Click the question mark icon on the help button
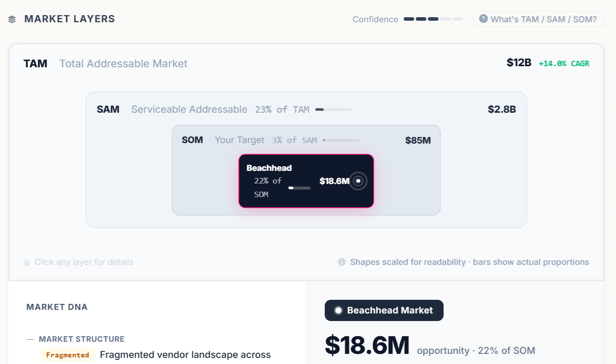Viewport: 616px width, 364px height. click(483, 19)
